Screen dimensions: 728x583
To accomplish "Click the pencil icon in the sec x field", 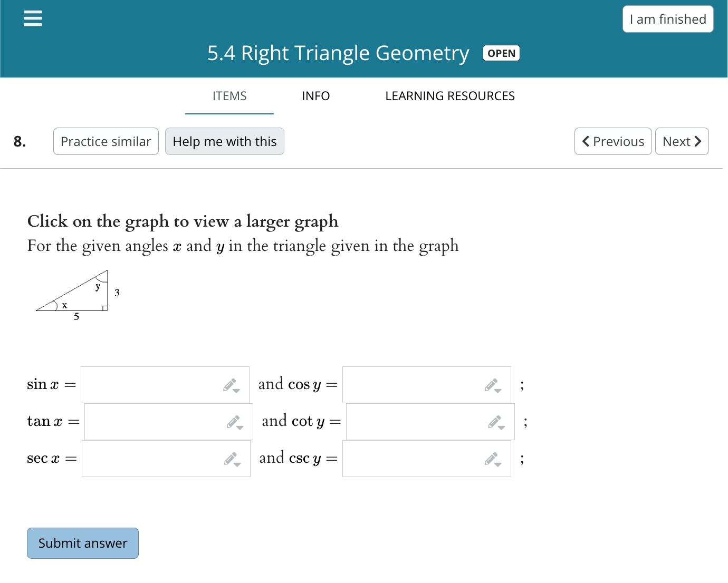I will tap(229, 458).
